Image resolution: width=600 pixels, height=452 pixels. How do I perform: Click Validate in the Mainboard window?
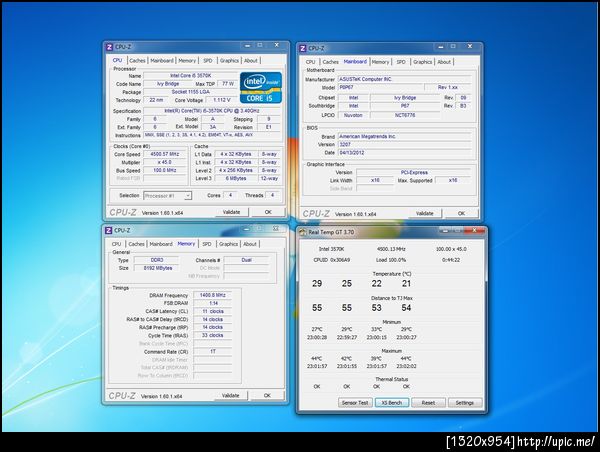coord(425,213)
